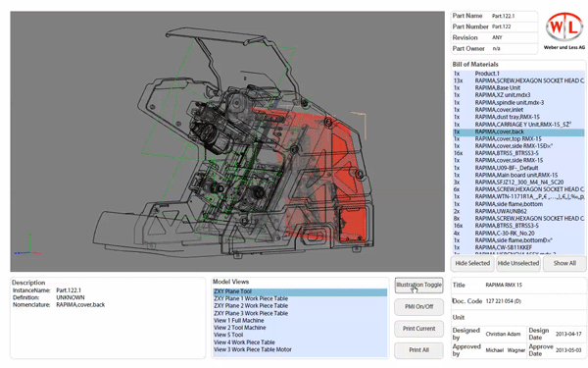Select RAPIMA,dust tray,RMX-15 row
The height and width of the screenshot is (368, 588).
tap(518, 117)
